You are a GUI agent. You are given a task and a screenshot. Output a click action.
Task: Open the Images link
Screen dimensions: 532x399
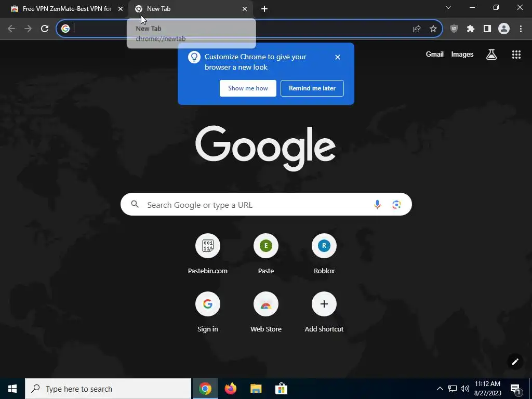462,54
